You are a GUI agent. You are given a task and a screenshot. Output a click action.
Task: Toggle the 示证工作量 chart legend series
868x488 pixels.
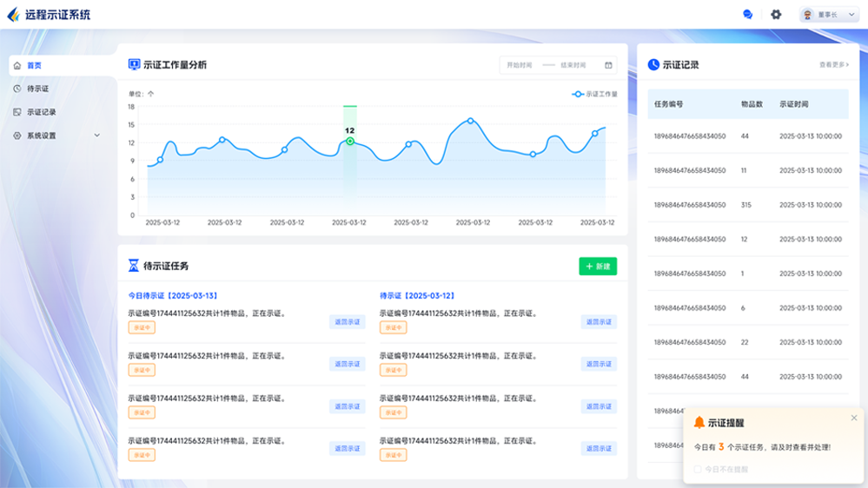(595, 94)
